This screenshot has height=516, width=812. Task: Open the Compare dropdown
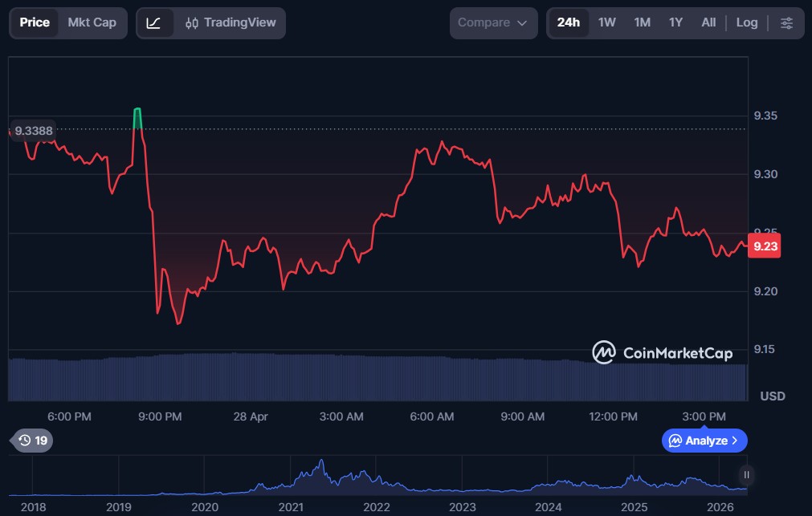point(492,22)
